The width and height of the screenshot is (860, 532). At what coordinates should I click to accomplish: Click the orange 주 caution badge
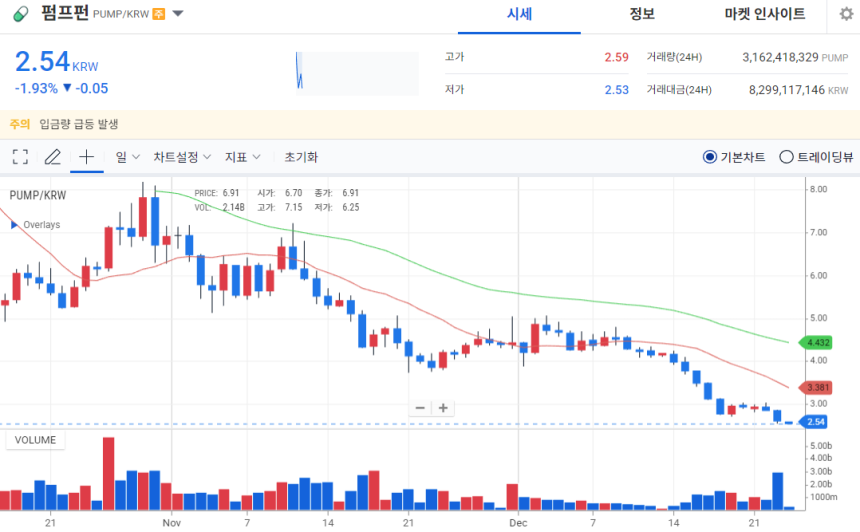coord(159,14)
